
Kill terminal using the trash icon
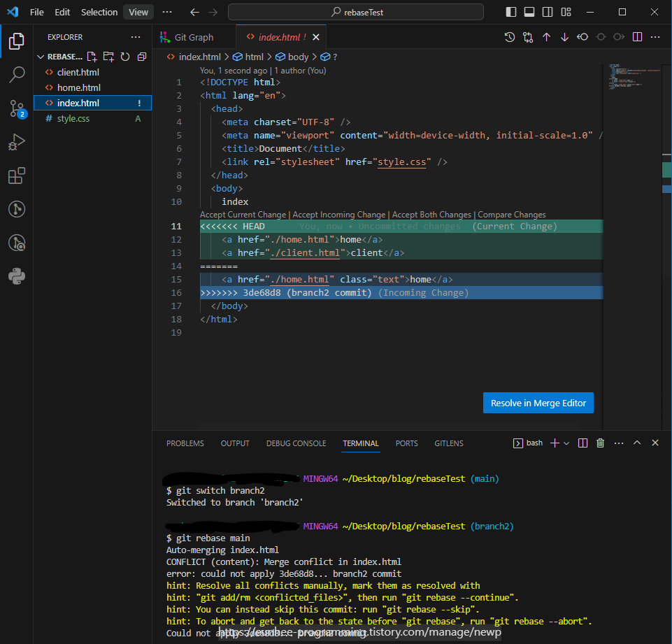tap(600, 443)
